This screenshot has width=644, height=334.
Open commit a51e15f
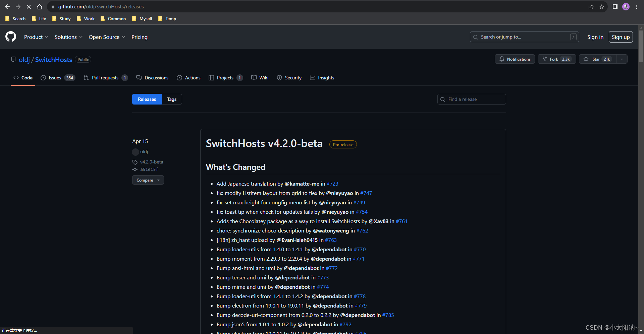[x=149, y=170]
